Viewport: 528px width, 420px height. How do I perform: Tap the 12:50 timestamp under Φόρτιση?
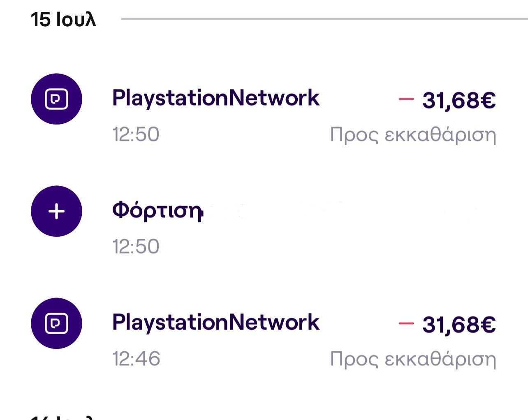pos(136,247)
